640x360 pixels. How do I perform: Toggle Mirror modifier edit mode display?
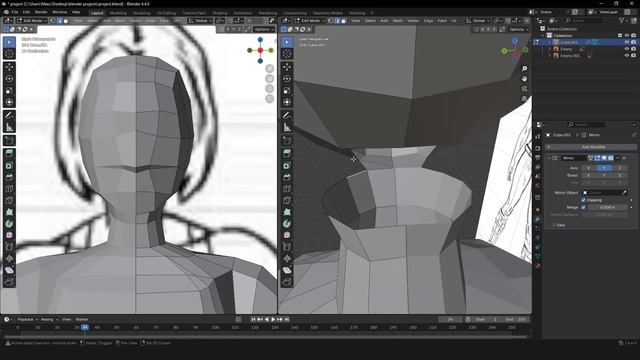597,158
